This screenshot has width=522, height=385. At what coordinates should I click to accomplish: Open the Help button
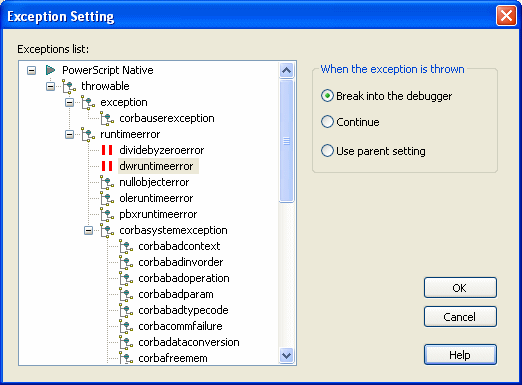[x=460, y=355]
